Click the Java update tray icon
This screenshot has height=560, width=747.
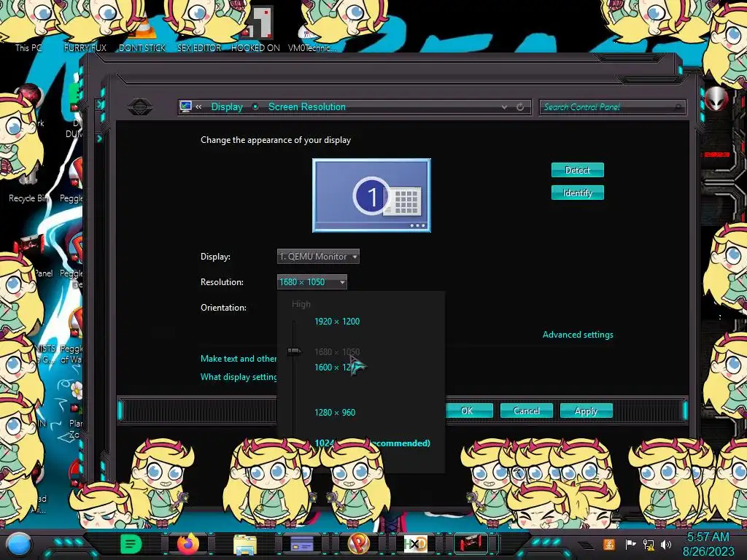click(608, 544)
